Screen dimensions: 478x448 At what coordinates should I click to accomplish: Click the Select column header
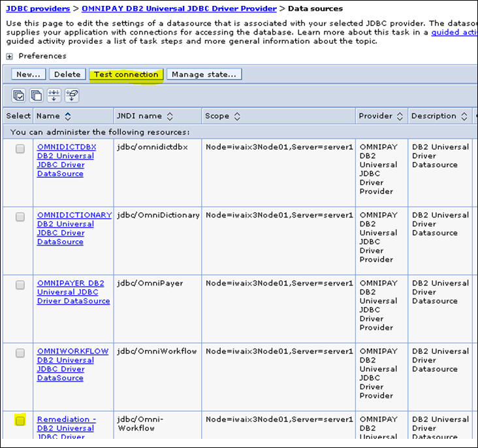click(x=18, y=116)
